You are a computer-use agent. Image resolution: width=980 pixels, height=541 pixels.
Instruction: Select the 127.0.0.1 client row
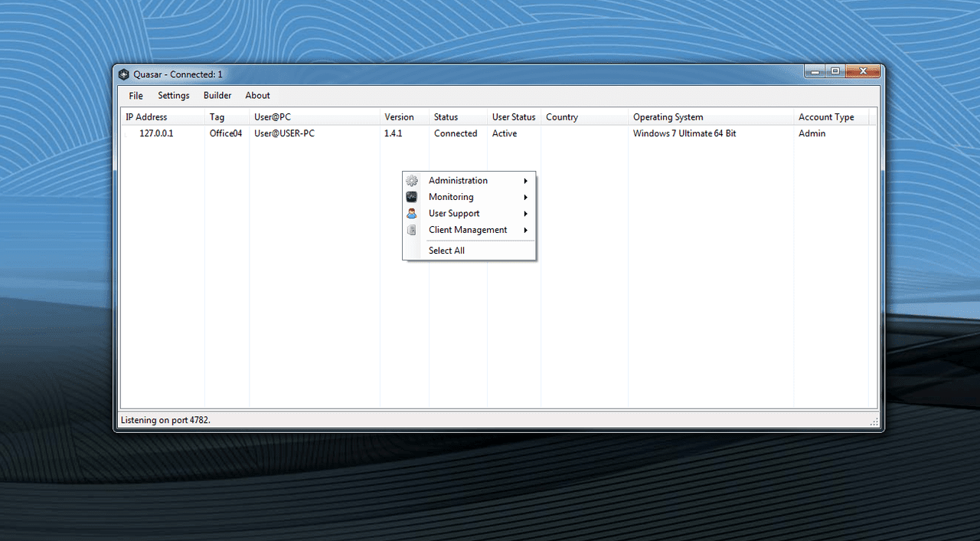point(156,133)
